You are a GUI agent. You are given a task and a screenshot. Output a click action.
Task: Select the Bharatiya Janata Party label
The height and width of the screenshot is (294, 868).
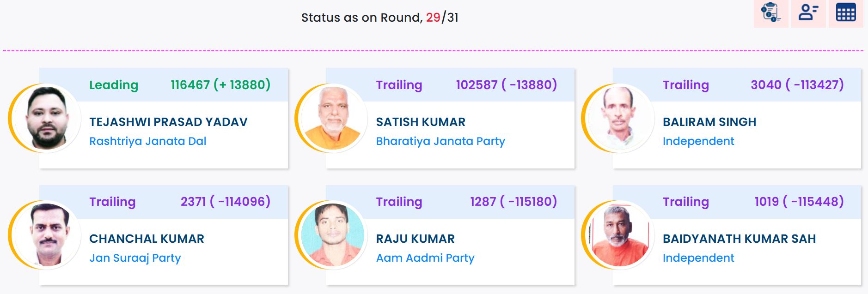(440, 141)
